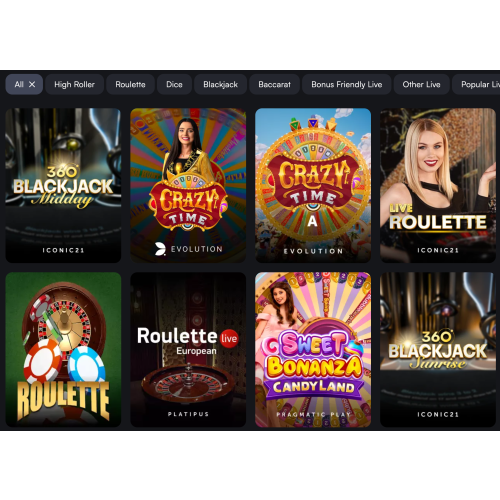Click the red live badge on Roulette European

pos(229,338)
